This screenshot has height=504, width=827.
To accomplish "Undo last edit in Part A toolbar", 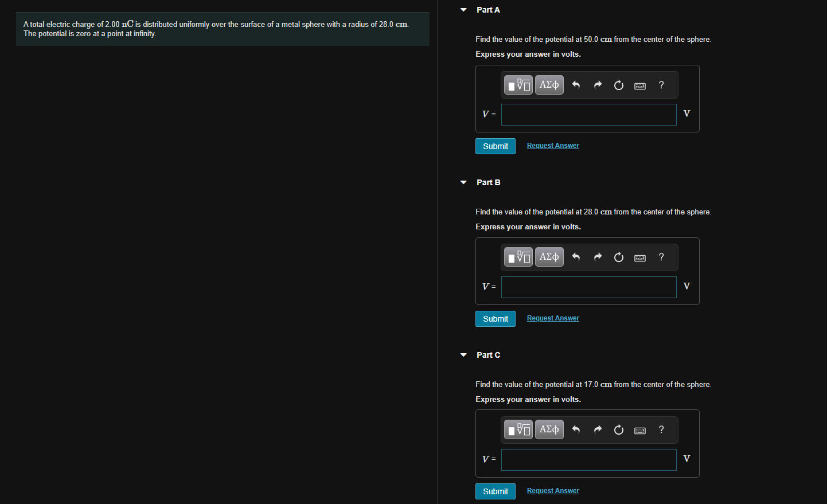I will click(x=576, y=85).
